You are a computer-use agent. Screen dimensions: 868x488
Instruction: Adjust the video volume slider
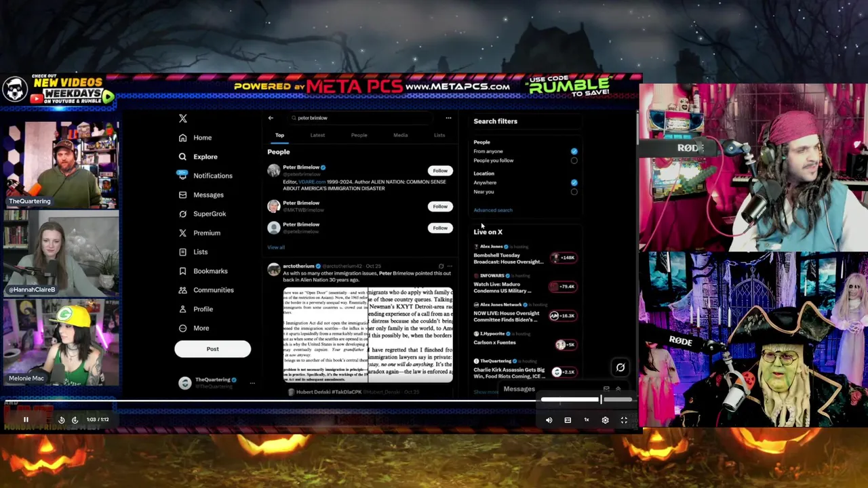click(x=587, y=400)
